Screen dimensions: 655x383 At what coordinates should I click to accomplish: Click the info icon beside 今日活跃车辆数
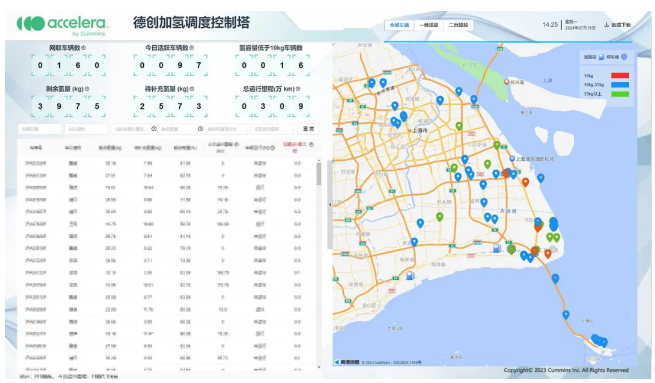[x=192, y=48]
